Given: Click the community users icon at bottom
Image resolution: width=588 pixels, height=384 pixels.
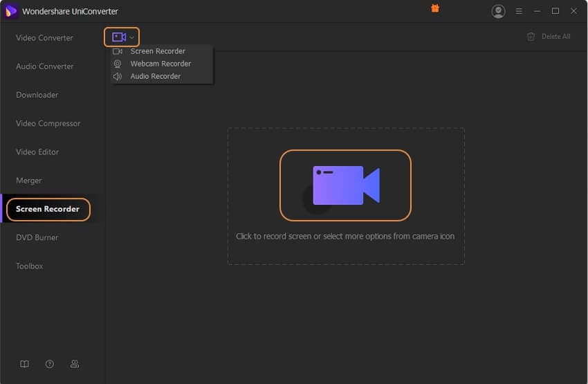Looking at the screenshot, I should [x=75, y=364].
